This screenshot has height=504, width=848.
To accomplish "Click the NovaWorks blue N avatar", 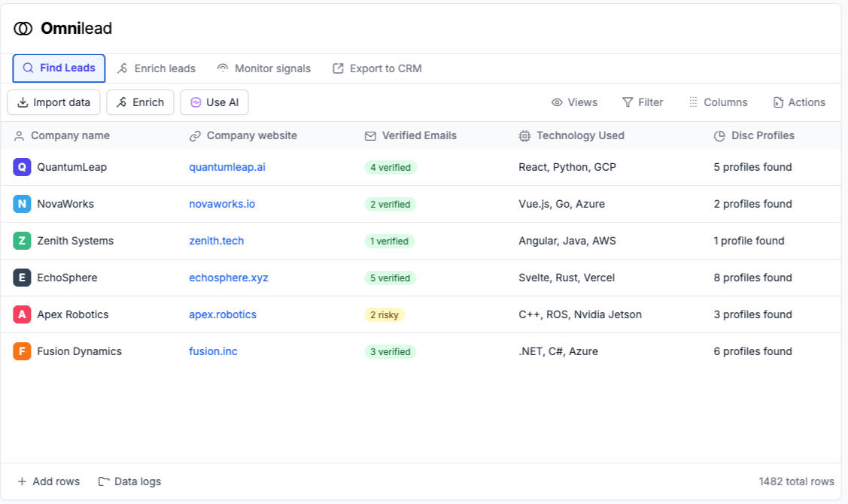I will tap(22, 204).
